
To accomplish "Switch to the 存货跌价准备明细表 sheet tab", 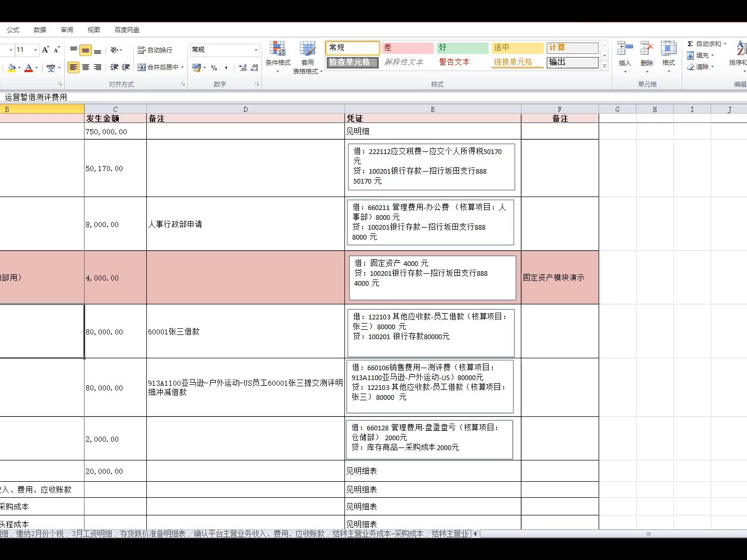I will (153, 534).
